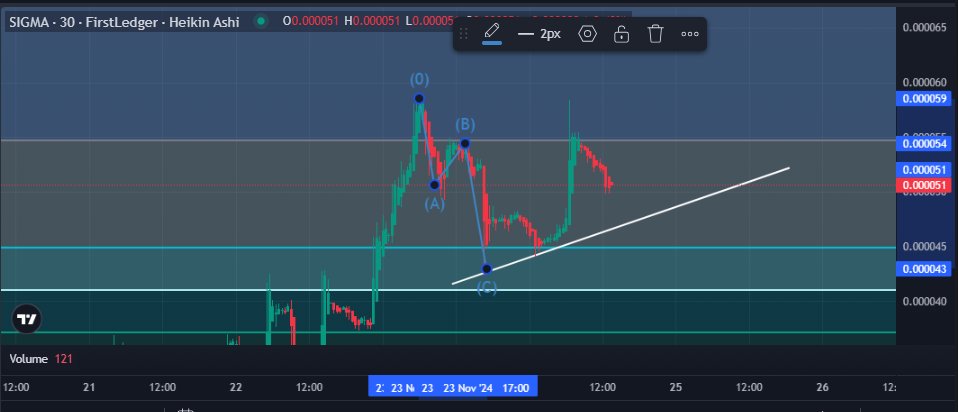Click the red 0.000051 current price label
The image size is (958, 412).
925,185
